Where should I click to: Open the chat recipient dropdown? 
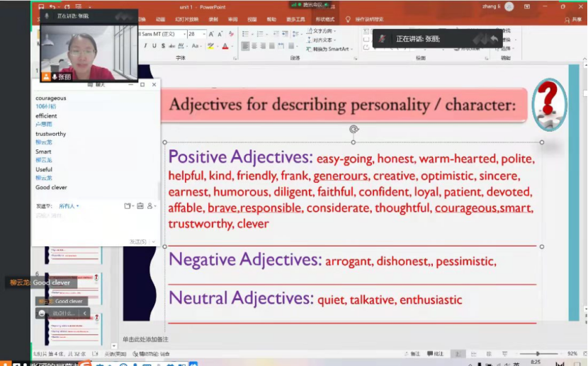tap(69, 206)
